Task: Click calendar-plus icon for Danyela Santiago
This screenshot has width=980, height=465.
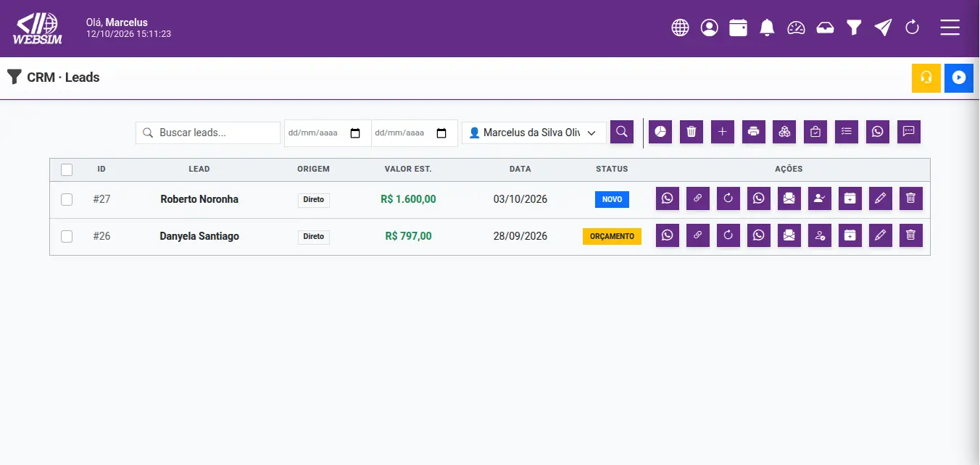Action: tap(850, 235)
